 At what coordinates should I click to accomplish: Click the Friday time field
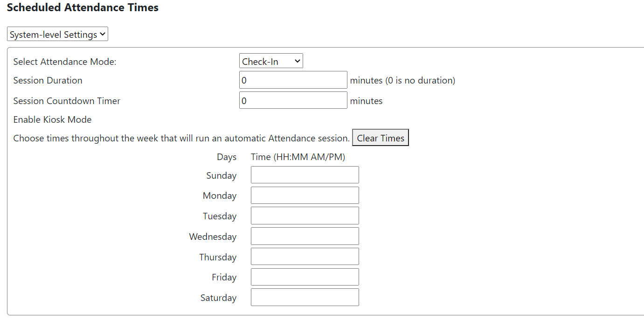pos(305,277)
